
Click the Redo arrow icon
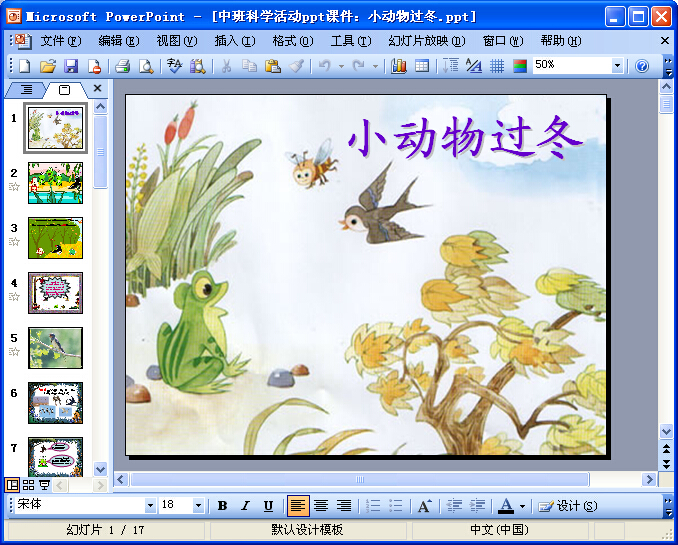click(x=358, y=66)
